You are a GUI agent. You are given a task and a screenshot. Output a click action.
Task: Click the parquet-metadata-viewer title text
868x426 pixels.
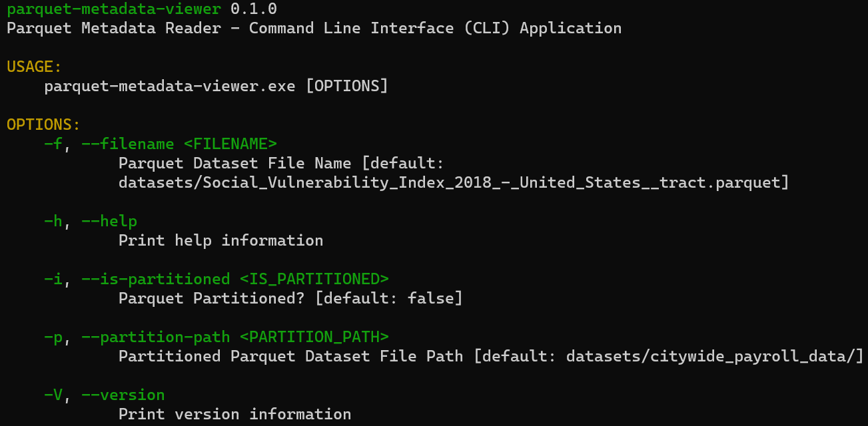pyautogui.click(x=113, y=9)
